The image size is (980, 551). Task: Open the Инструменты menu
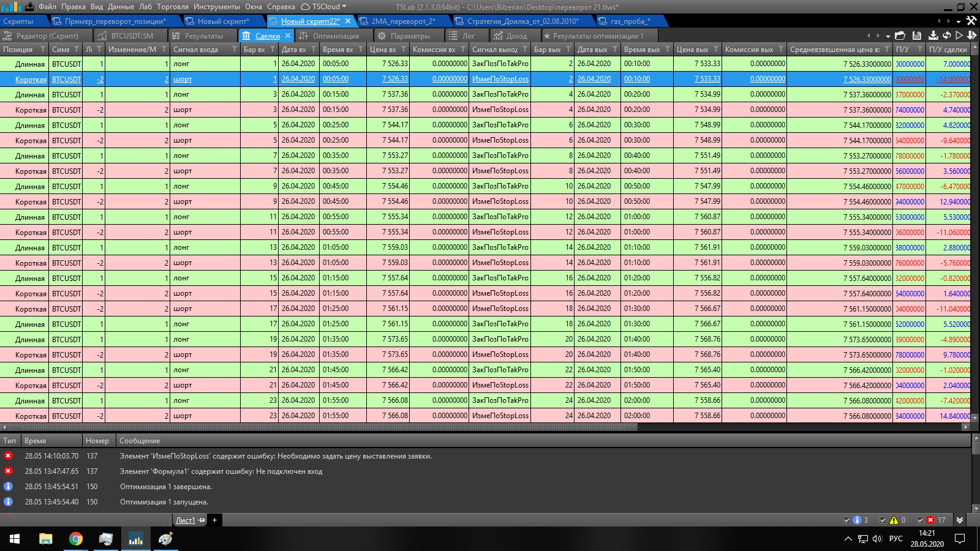tap(217, 7)
